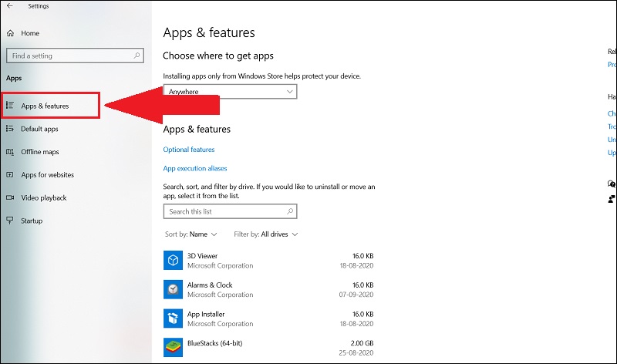
Task: Focus the Search this list field
Action: [230, 211]
